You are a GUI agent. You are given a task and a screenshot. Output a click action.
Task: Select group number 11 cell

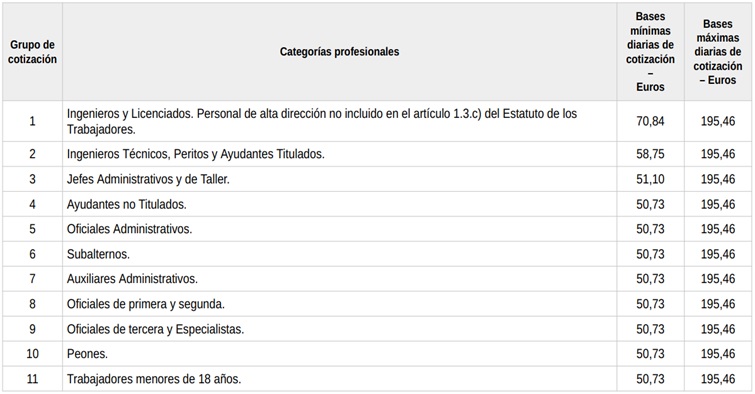[x=32, y=379]
